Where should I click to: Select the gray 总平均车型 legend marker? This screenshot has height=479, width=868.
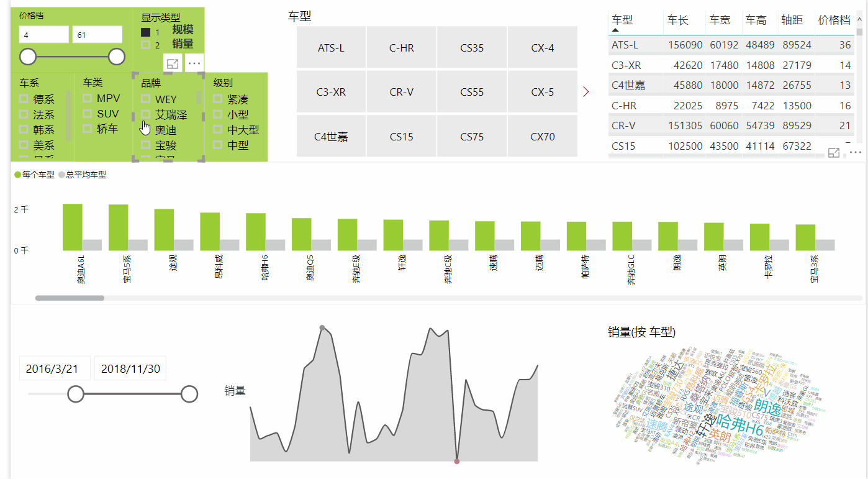point(60,175)
